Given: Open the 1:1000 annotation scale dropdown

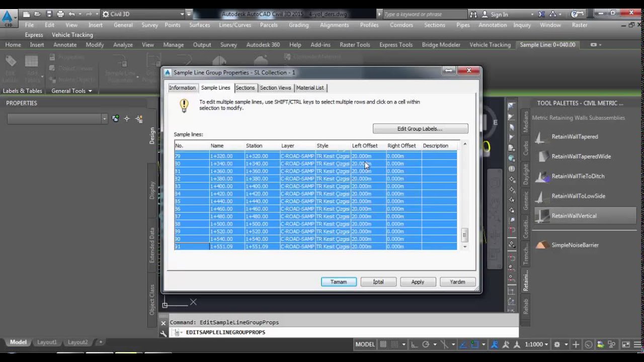Looking at the screenshot, I should click(x=536, y=344).
